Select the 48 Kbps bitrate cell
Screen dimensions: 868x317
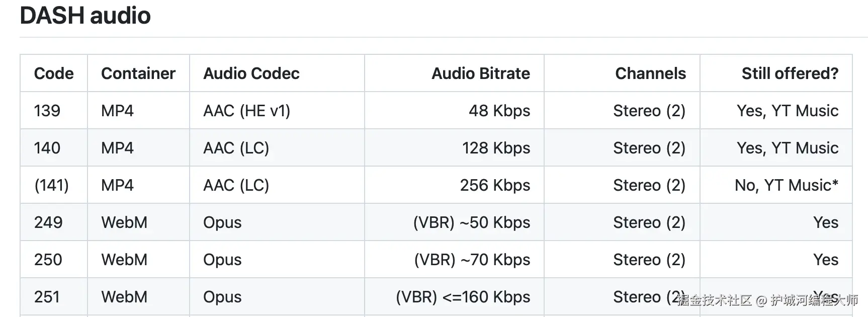click(x=499, y=111)
